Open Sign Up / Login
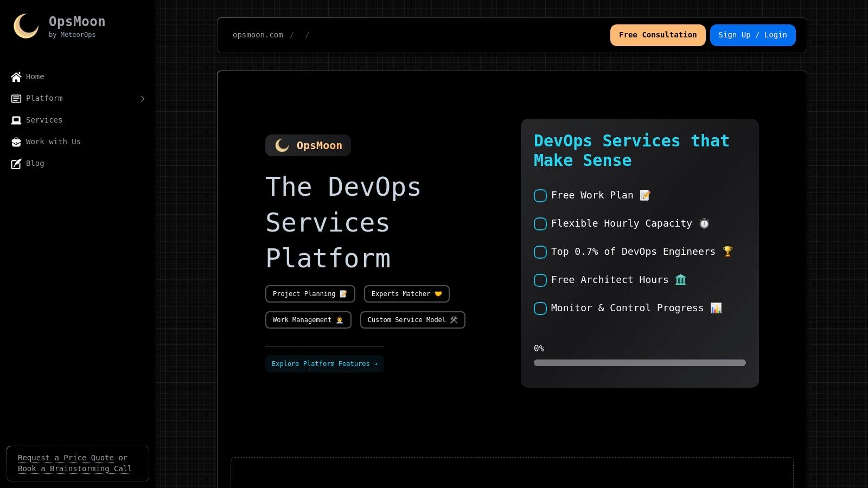This screenshot has height=488, width=868. click(x=752, y=35)
